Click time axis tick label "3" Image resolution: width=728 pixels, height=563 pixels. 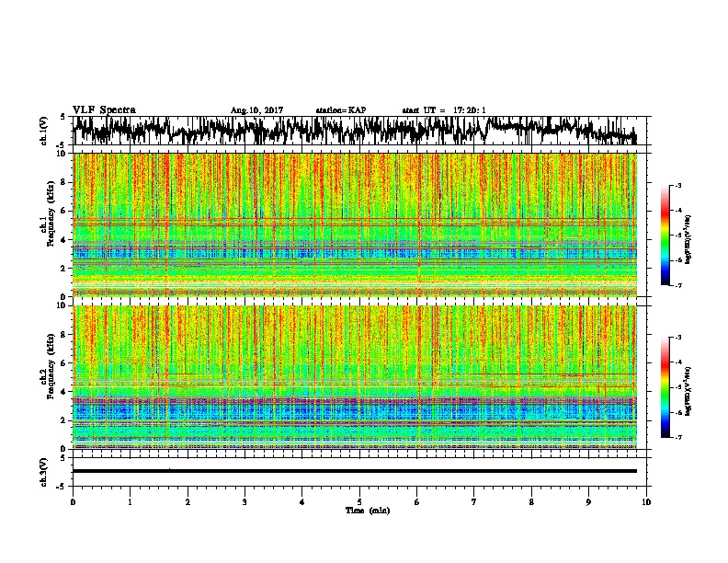pos(245,502)
